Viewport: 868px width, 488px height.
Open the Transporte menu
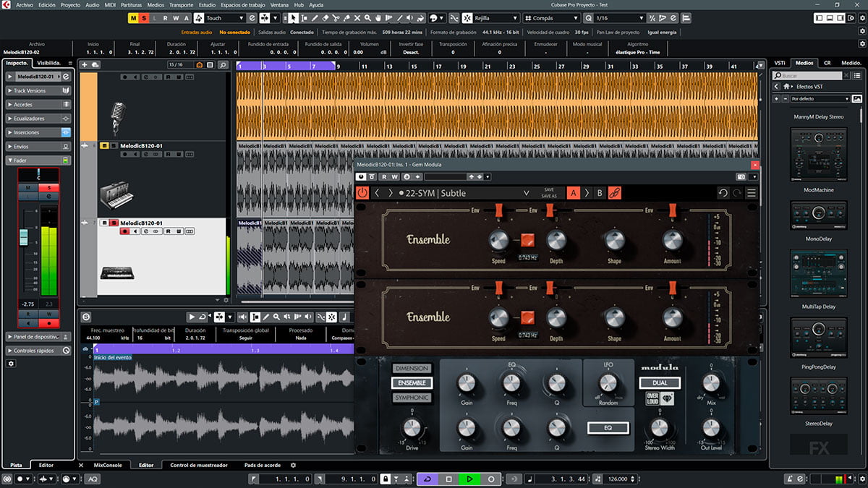point(181,4)
